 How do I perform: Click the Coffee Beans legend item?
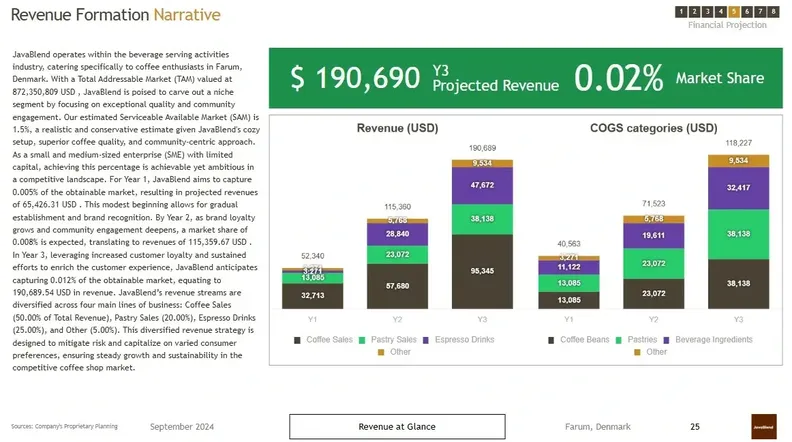(x=578, y=339)
